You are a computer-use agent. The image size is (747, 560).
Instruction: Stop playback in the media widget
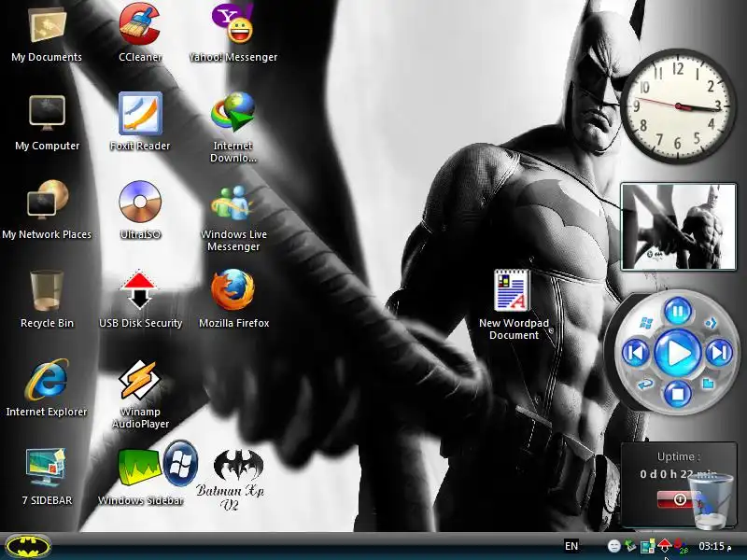click(678, 394)
